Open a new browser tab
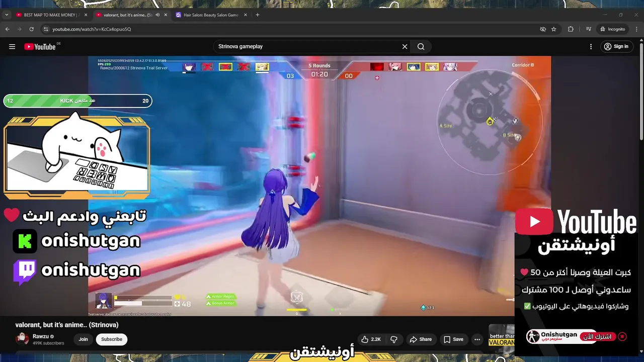This screenshot has width=644, height=362. 258,15
